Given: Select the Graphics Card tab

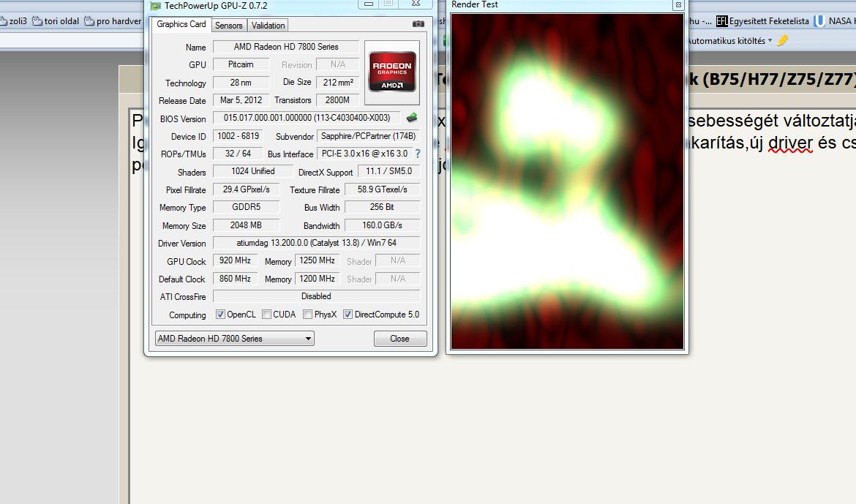Looking at the screenshot, I should (181, 25).
